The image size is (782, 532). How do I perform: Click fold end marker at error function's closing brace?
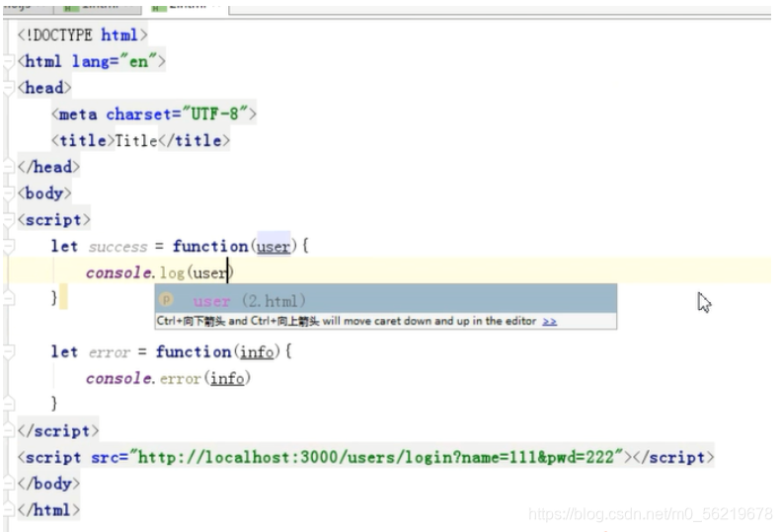[8, 404]
